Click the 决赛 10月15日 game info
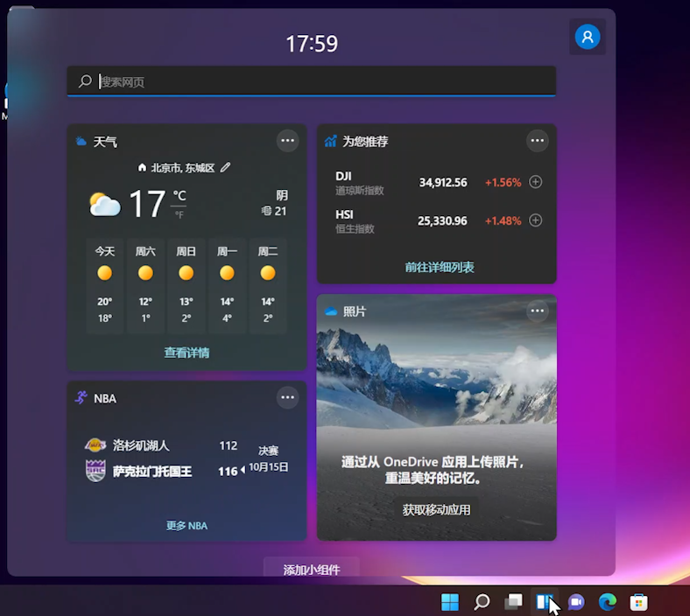The image size is (690, 616). click(x=269, y=459)
